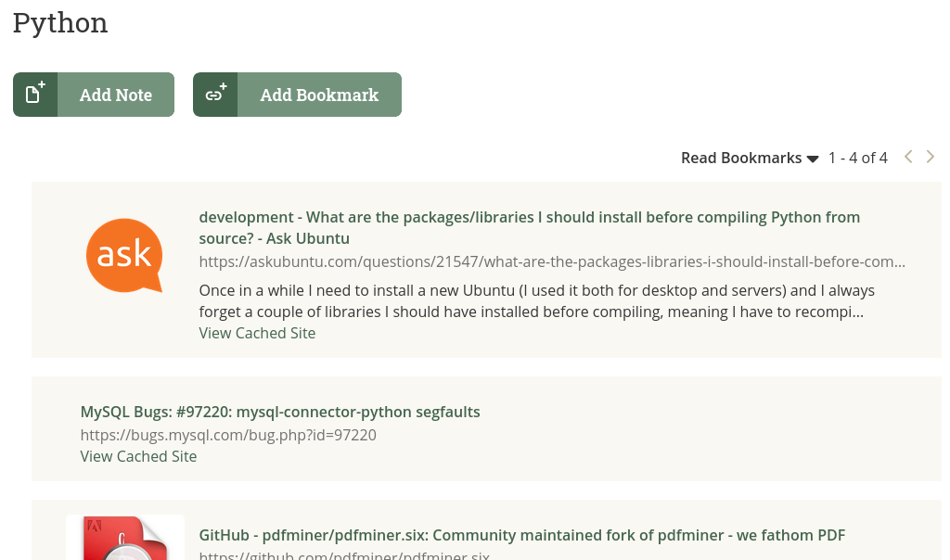The image size is (950, 560).
Task: Open MySQL Bugs #97220 bookmark title
Action: pos(280,412)
